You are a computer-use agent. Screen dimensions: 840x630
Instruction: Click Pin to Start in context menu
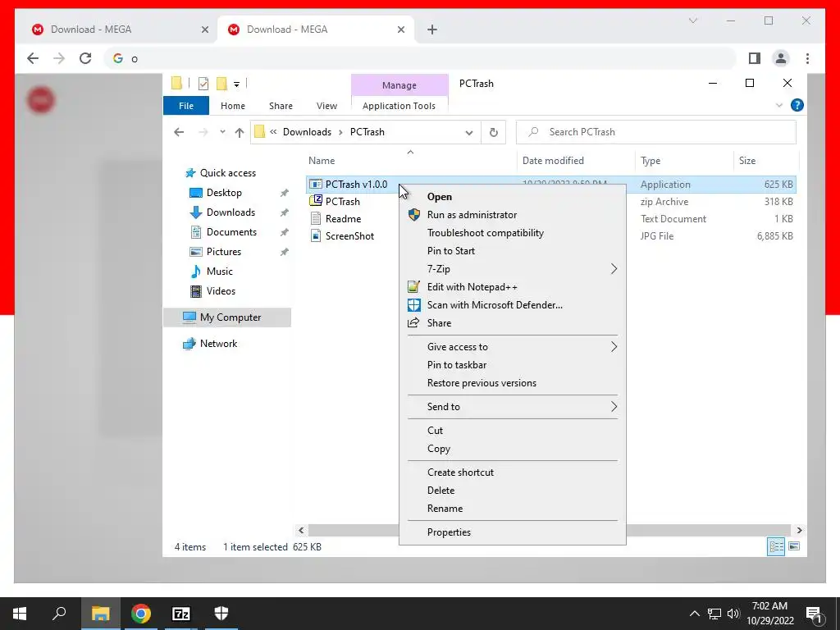512,251
